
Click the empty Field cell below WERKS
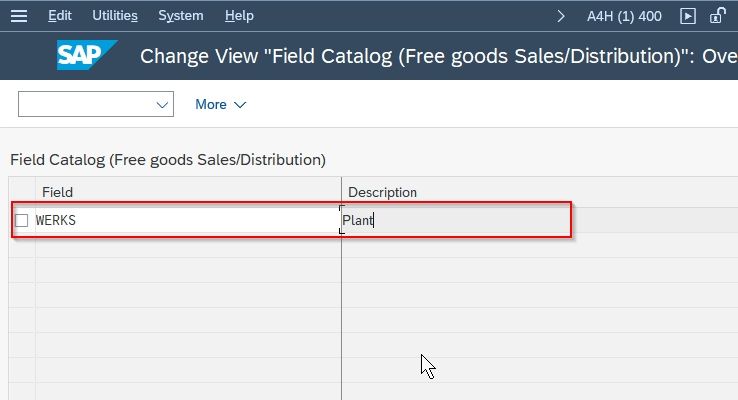[188, 245]
